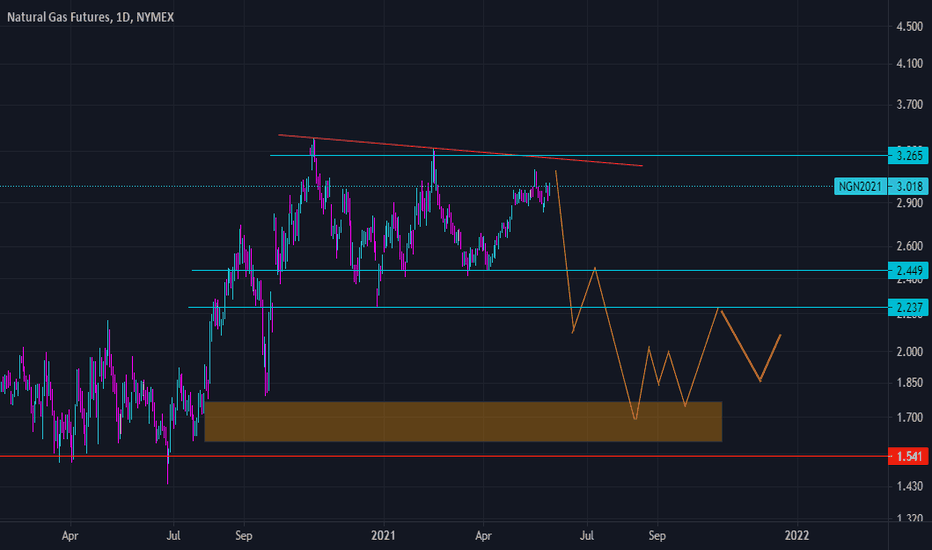Screen dimensions: 932x550
Task: Click the 4.100 price axis value
Action: click(909, 64)
